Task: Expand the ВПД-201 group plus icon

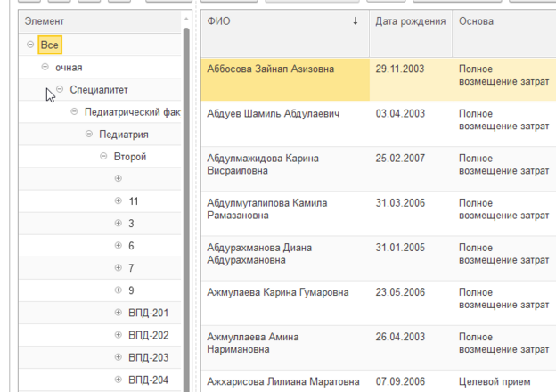Action: point(118,313)
